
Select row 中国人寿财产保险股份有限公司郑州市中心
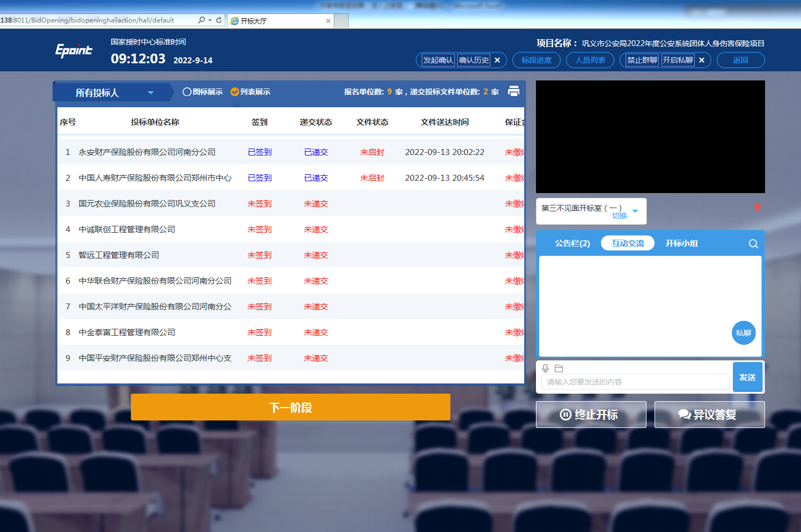[291, 178]
